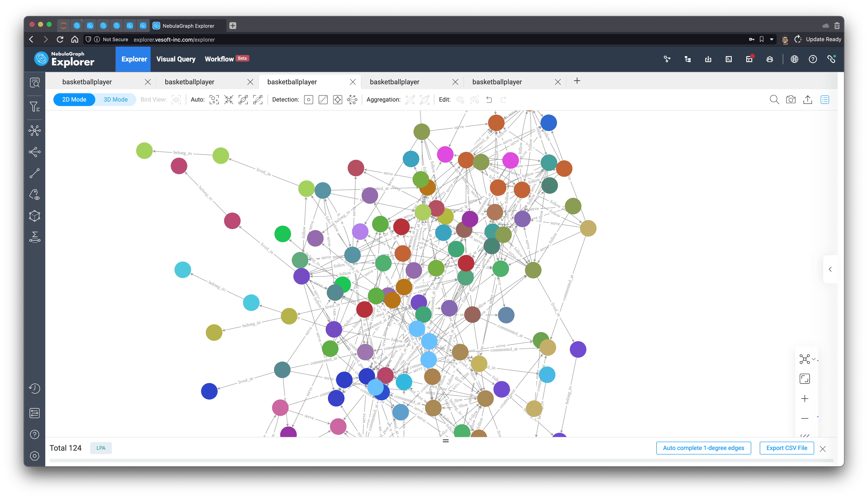This screenshot has width=868, height=498.
Task: Toggle the list panel icon at top right
Action: pos(824,99)
